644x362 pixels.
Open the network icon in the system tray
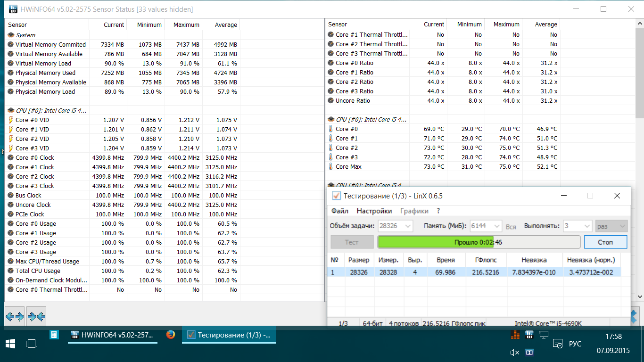tap(544, 335)
